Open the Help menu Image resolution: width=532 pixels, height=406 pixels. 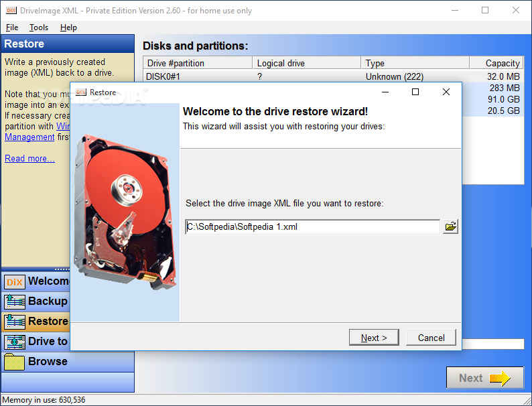click(x=68, y=27)
